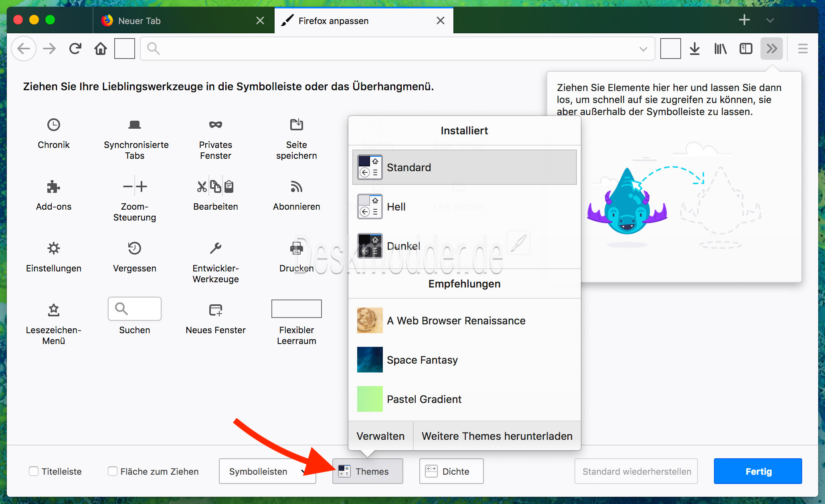825x504 pixels.
Task: Select the Neues Fenster icon
Action: (216, 310)
